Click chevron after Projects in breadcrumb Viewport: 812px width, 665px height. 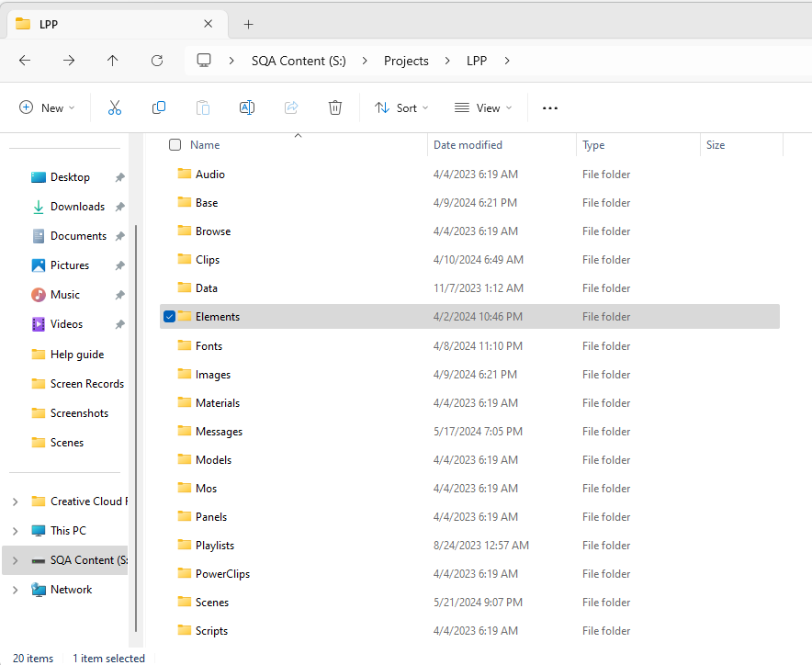[447, 61]
